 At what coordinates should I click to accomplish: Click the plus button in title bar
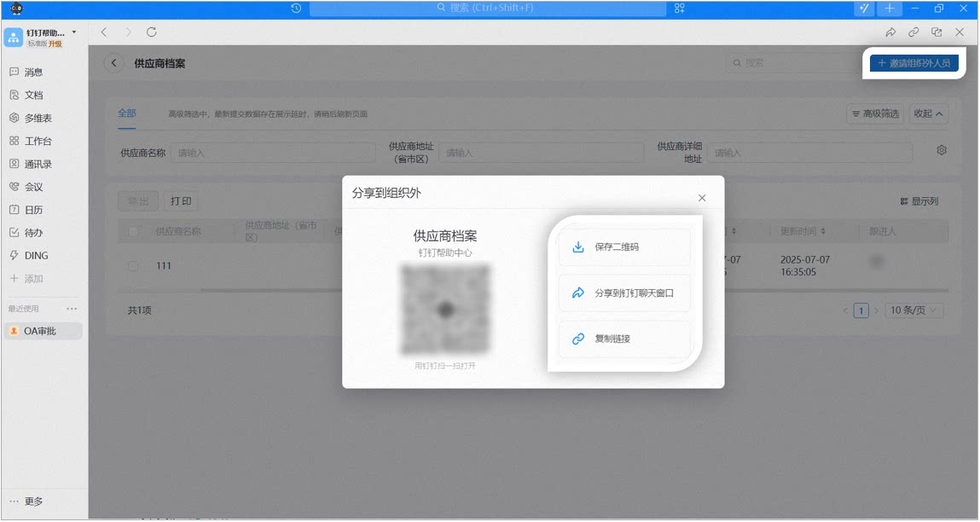tap(890, 9)
